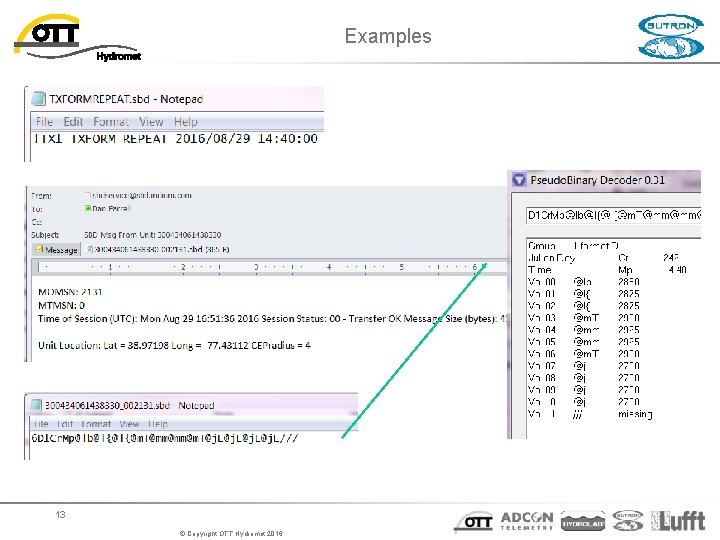Click the Notepad icon of TXFORMREPEAT.sbd window

(39, 99)
